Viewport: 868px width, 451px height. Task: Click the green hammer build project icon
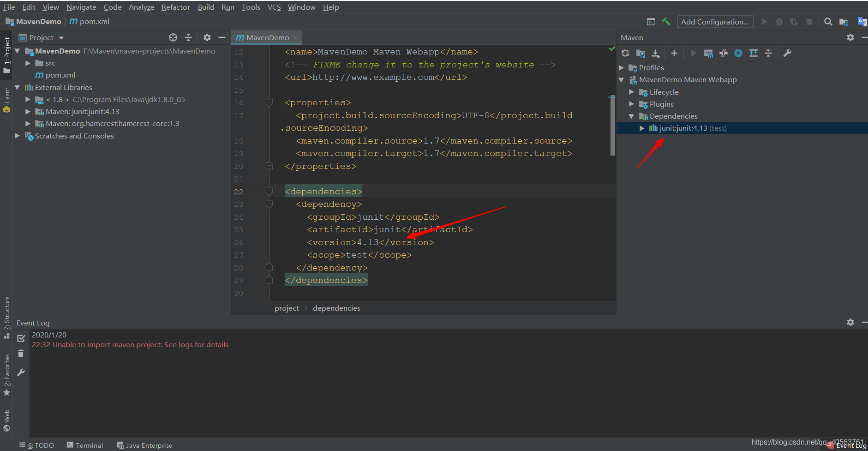click(666, 22)
